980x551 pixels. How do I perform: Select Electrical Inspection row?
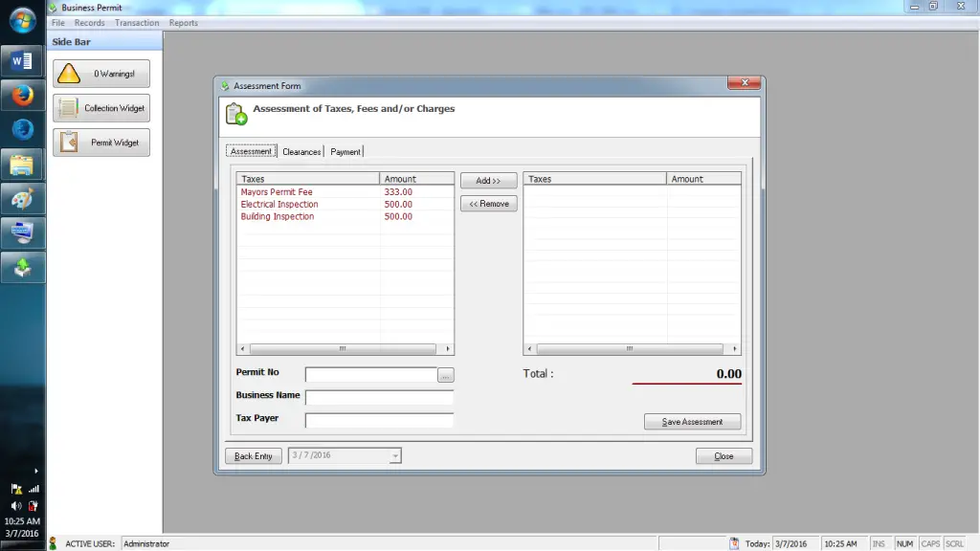tap(345, 205)
